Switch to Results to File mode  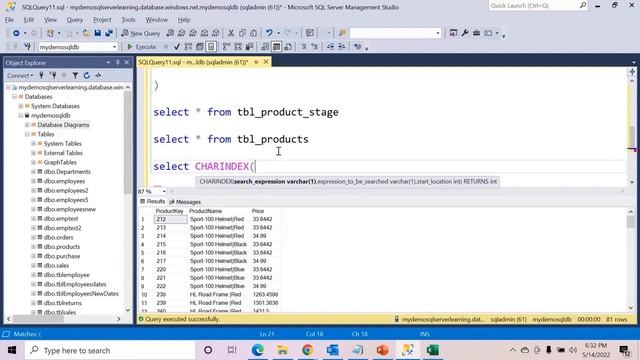pyautogui.click(x=288, y=47)
